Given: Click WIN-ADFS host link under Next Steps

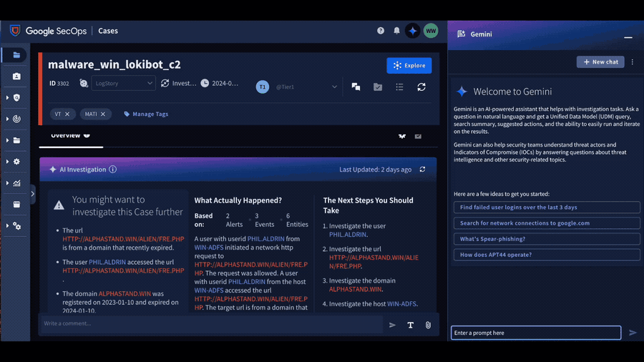Looking at the screenshot, I should 401,304.
